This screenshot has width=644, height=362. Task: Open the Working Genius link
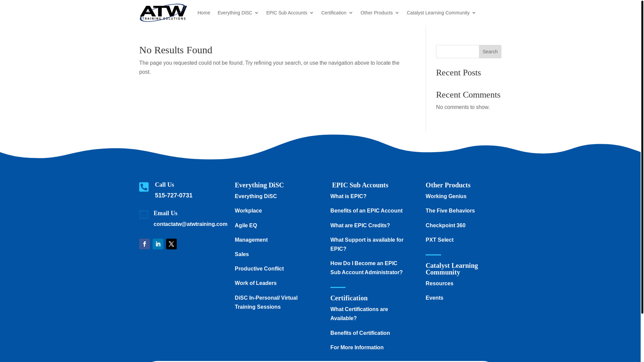click(x=446, y=196)
